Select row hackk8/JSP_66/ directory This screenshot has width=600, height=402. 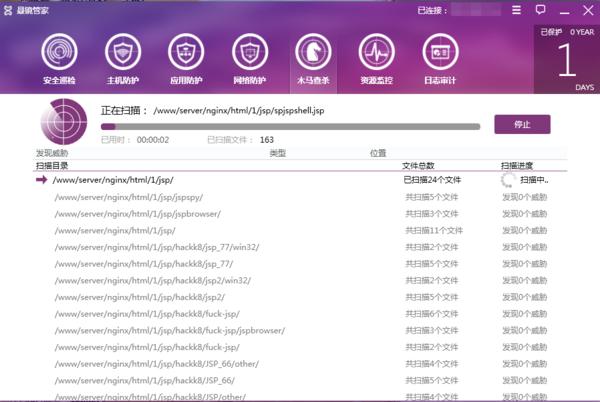[302, 381]
